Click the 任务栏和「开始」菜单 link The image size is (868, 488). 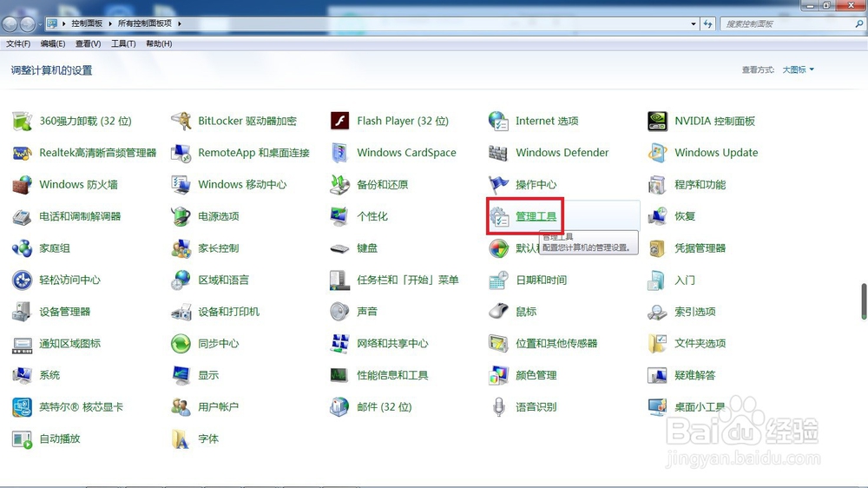click(407, 280)
